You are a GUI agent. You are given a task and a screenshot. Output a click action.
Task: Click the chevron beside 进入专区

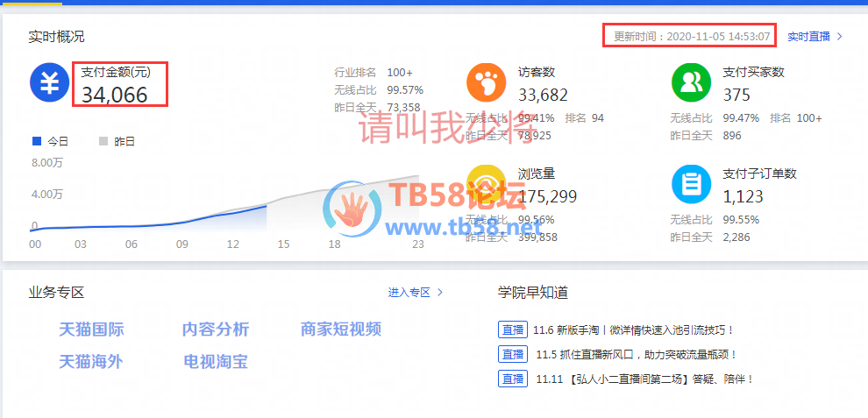pos(440,293)
